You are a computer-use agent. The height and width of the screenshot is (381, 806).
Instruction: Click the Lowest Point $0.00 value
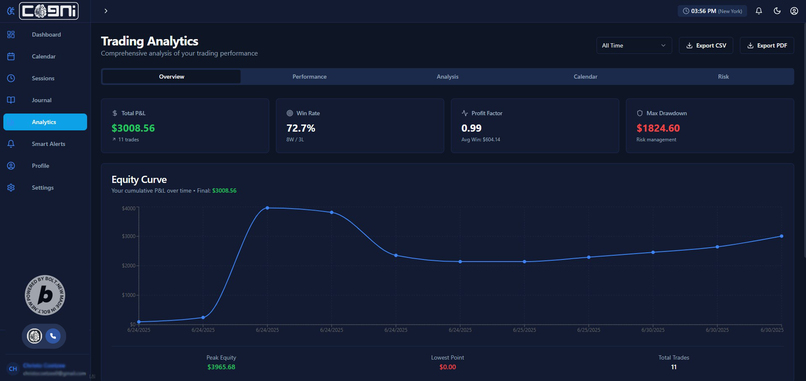tap(448, 367)
